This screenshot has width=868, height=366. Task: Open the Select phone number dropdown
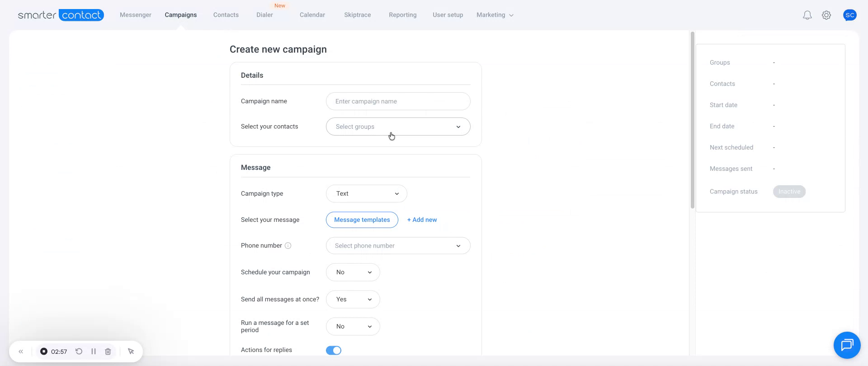coord(398,246)
